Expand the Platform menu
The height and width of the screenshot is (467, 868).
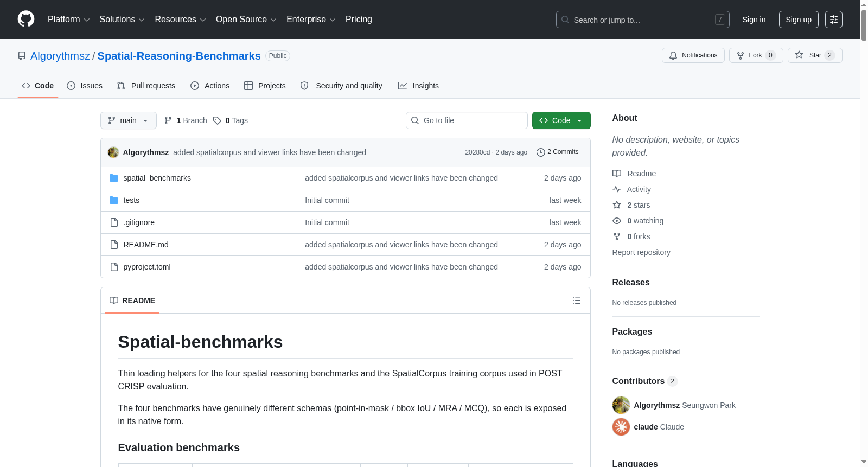click(x=68, y=20)
